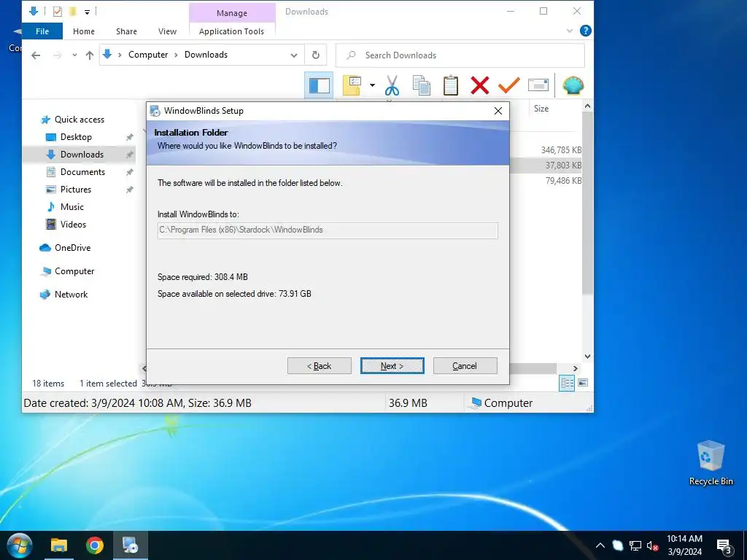Open the dropdown arrow beside folder options icon

[373, 86]
